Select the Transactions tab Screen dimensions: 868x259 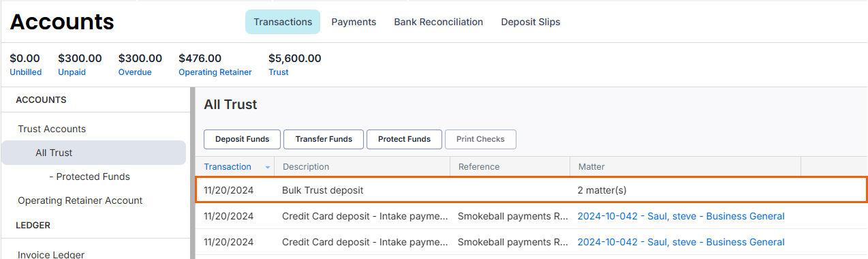(283, 22)
